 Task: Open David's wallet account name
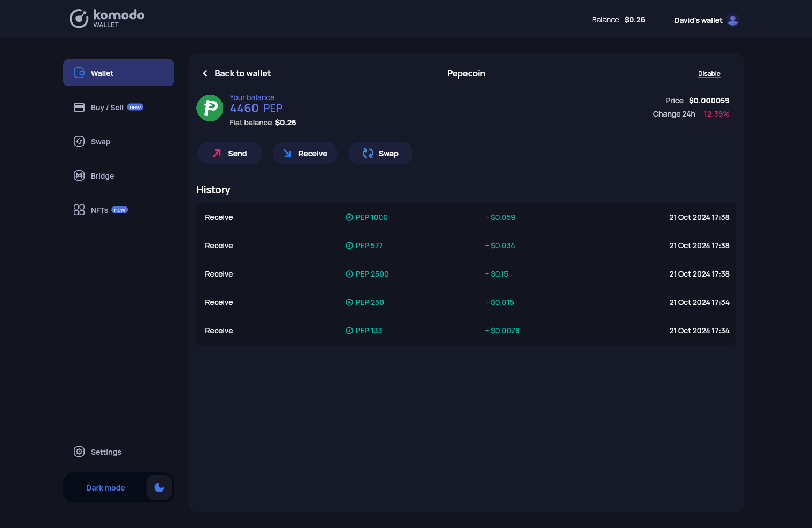click(698, 20)
